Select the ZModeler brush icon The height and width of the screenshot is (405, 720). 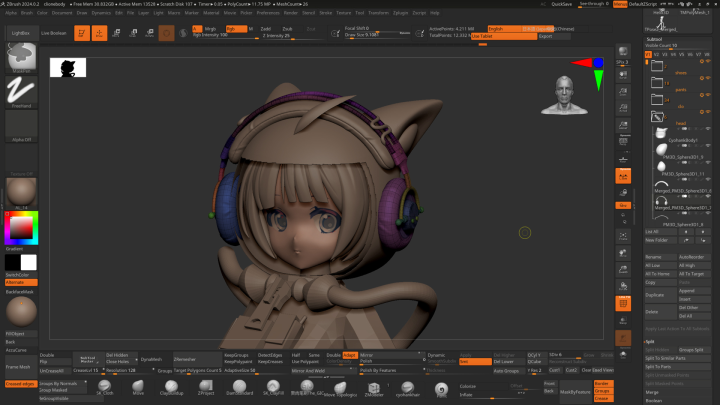click(x=373, y=388)
